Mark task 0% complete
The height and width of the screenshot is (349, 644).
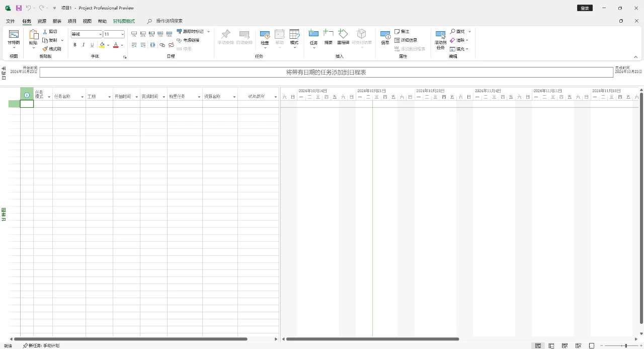click(134, 34)
